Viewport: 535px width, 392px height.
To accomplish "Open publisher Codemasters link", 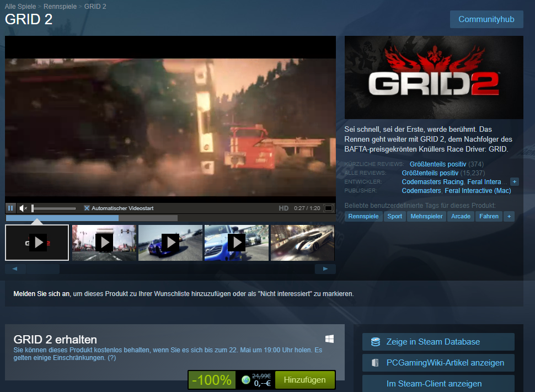I will pos(421,191).
